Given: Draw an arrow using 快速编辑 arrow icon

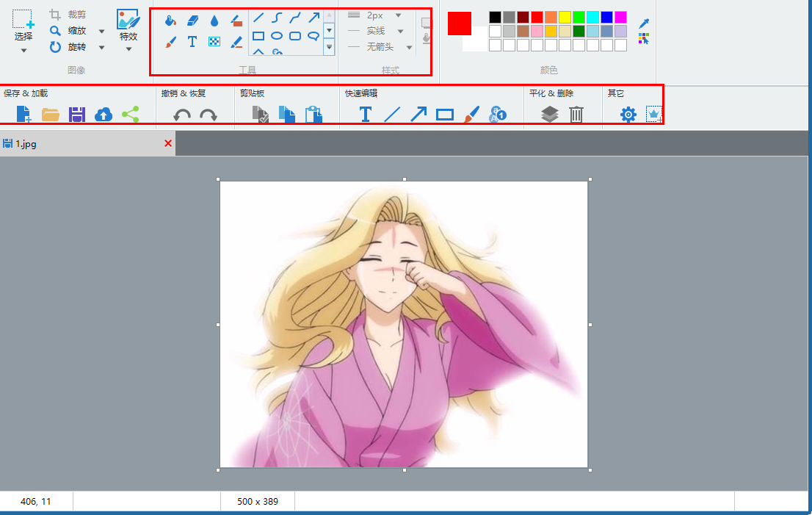Looking at the screenshot, I should point(418,115).
